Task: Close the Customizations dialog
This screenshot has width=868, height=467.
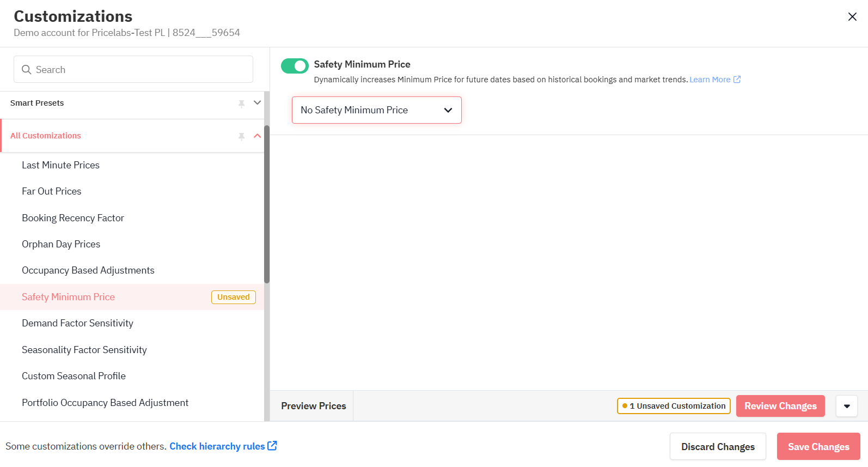Action: click(x=852, y=17)
